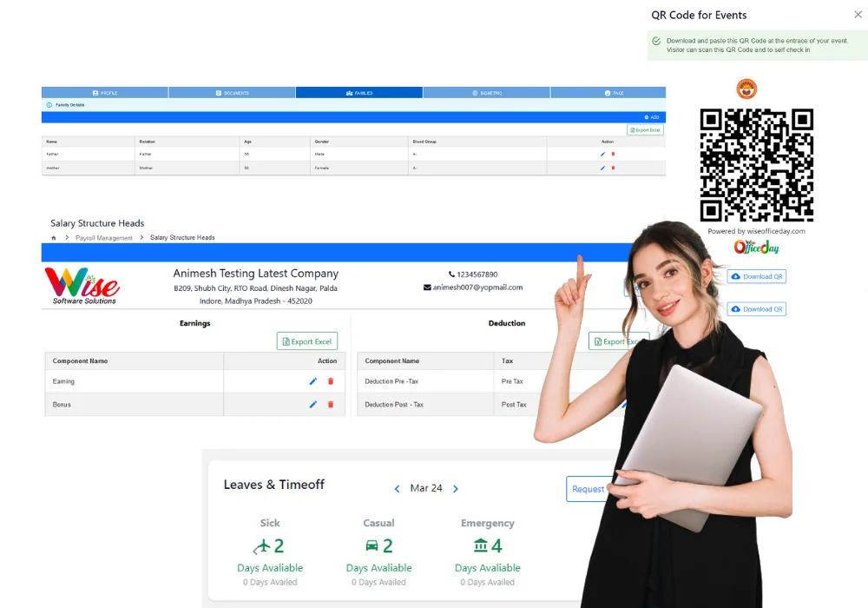The height and width of the screenshot is (608, 868).
Task: Select the Families tab
Action: [359, 93]
